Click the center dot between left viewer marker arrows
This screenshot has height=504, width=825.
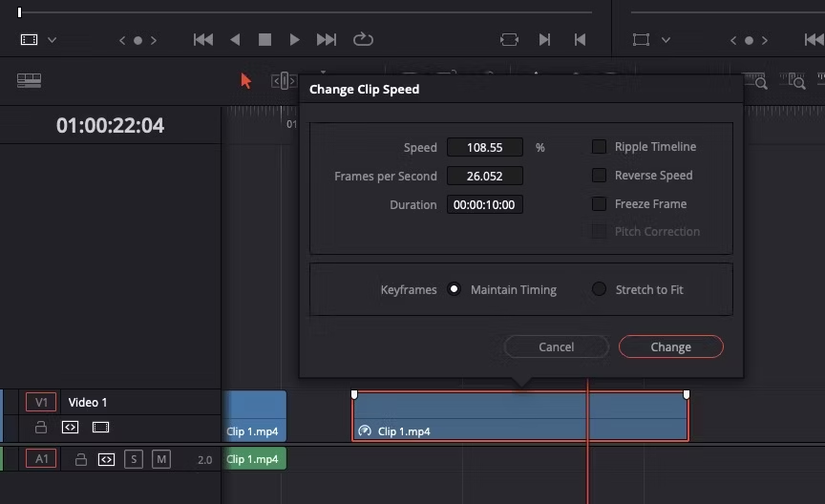[x=137, y=40]
